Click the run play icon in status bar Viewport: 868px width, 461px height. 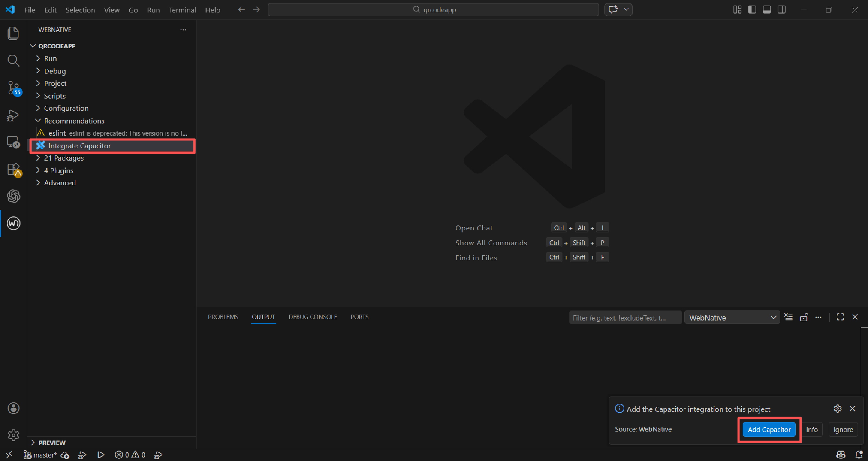(x=101, y=455)
